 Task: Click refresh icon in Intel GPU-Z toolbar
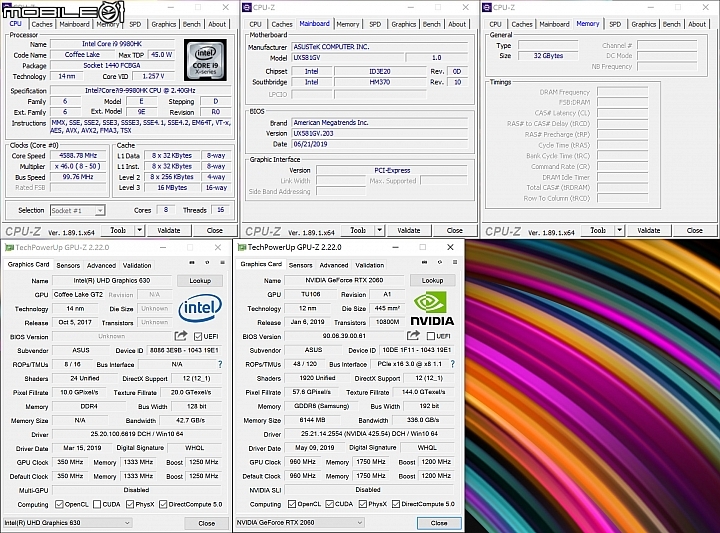pos(207,263)
